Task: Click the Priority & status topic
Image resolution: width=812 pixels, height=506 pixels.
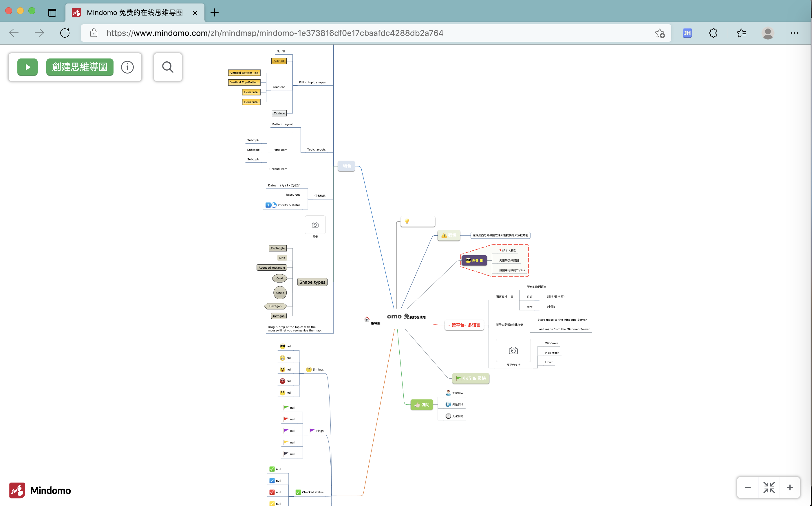Action: click(x=283, y=205)
